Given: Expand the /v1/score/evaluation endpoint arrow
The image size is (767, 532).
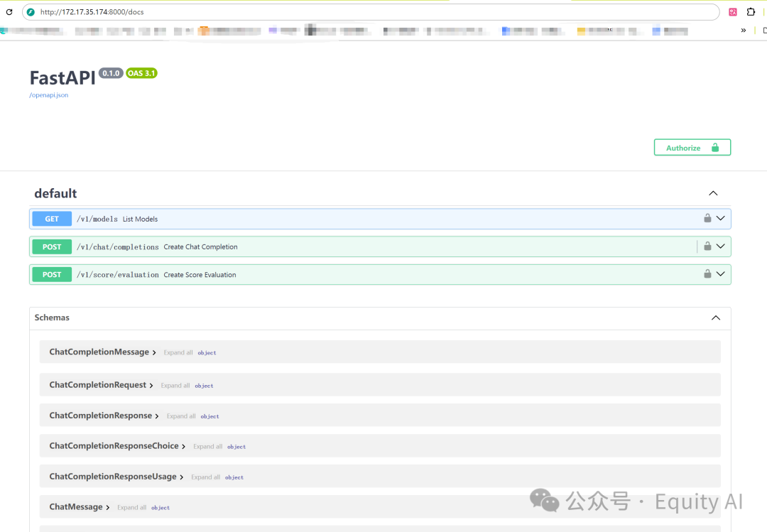Looking at the screenshot, I should tap(721, 274).
